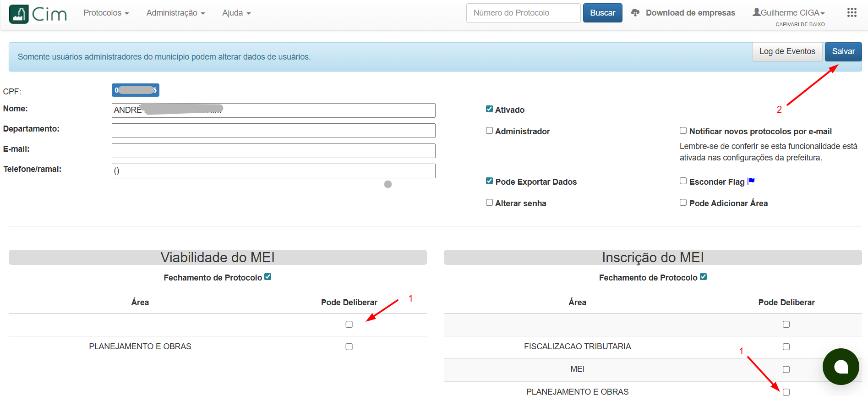The height and width of the screenshot is (396, 868).
Task: Tick the Alterar senha checkbox
Action: pos(489,203)
